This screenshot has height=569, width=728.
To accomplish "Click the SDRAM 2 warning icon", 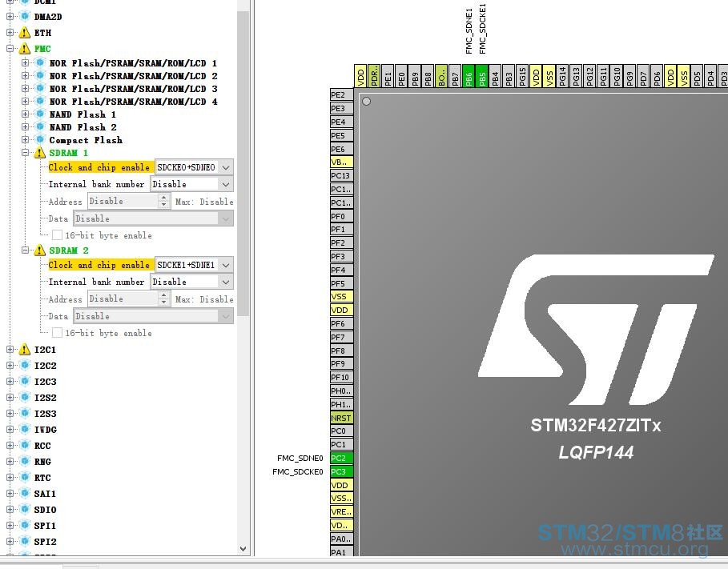I will pos(39,250).
